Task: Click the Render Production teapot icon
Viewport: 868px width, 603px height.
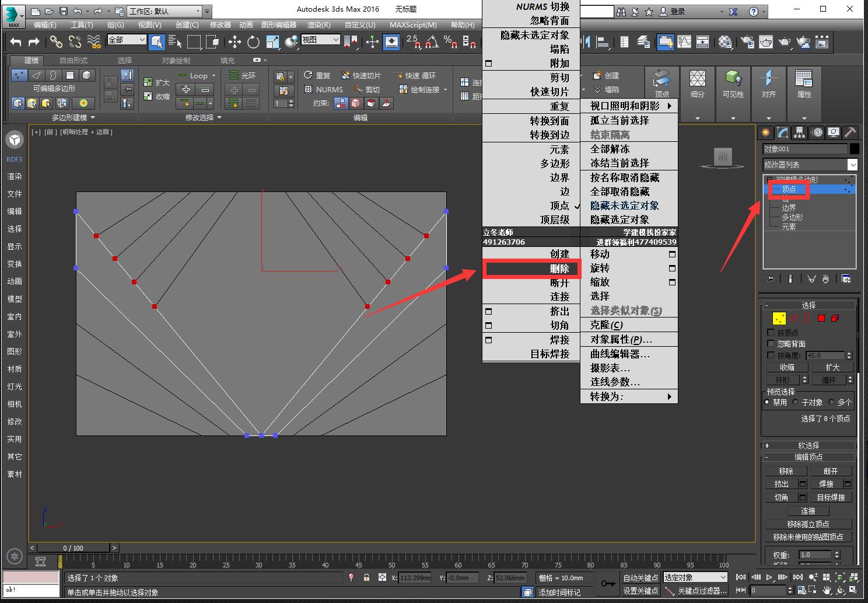Action: point(803,41)
